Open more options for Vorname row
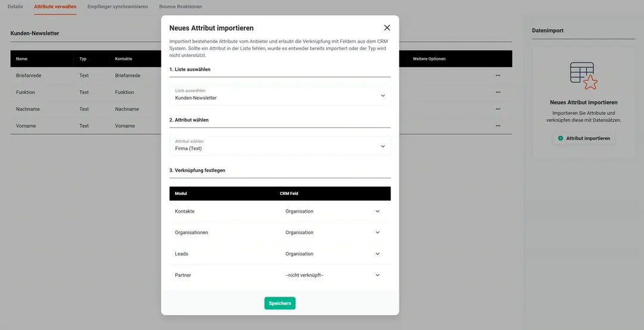This screenshot has height=330, width=644. pos(498,126)
